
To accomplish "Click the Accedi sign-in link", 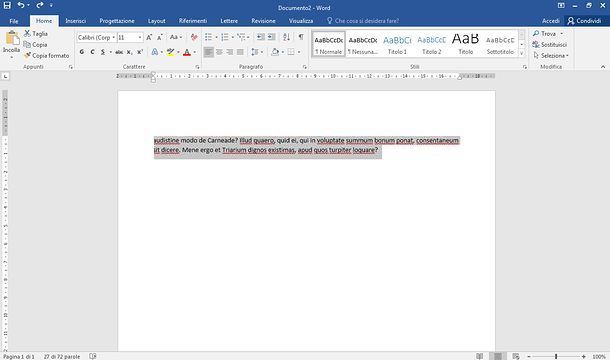I will [551, 21].
